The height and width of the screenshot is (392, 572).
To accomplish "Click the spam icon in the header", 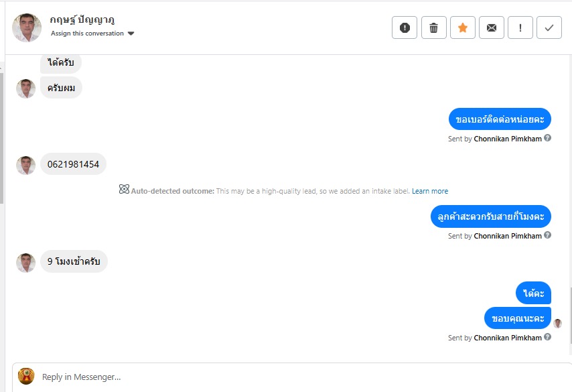I will click(405, 27).
